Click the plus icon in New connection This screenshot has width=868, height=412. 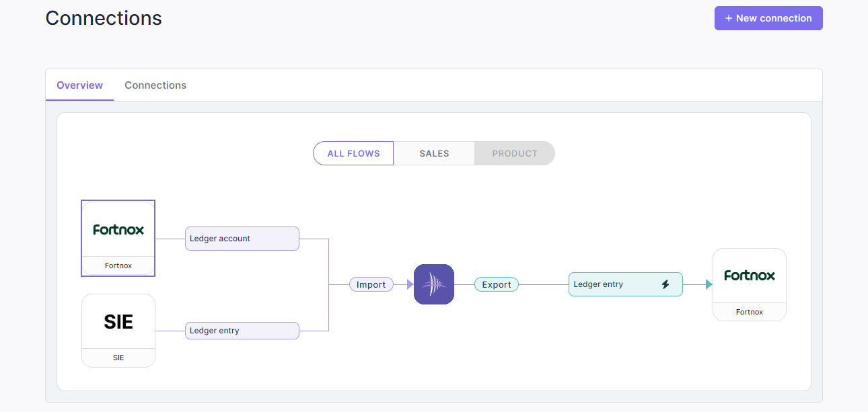[x=729, y=18]
